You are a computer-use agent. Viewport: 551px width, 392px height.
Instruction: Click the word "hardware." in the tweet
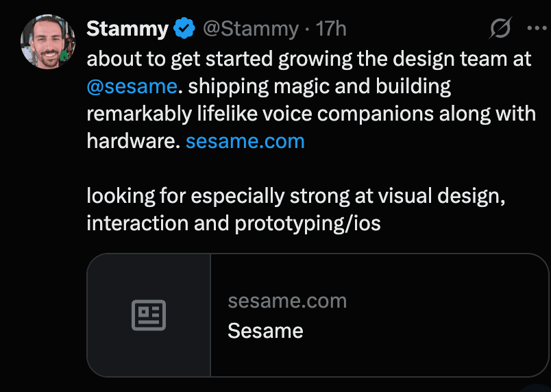tap(133, 141)
